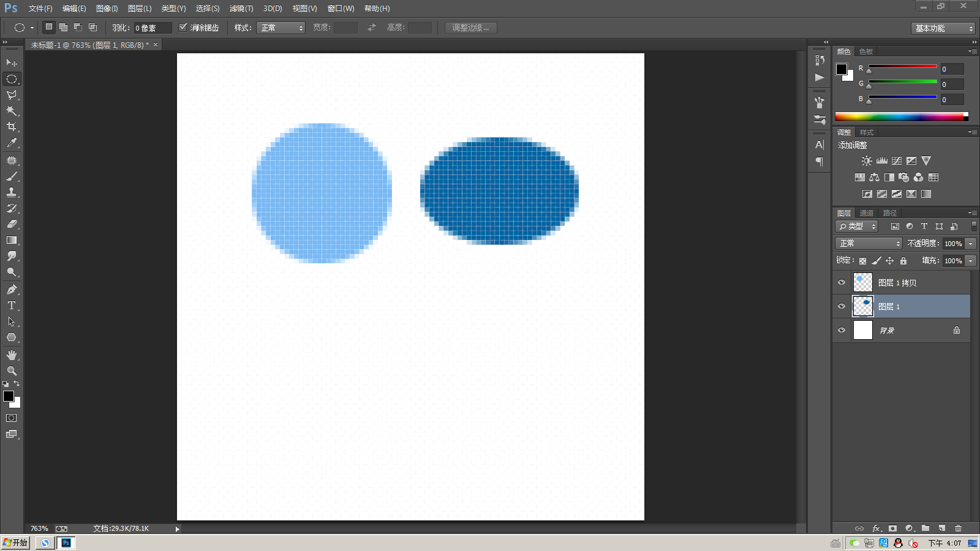The height and width of the screenshot is (551, 980).
Task: Click the 调整边缘 refine edge button
Action: coord(470,28)
